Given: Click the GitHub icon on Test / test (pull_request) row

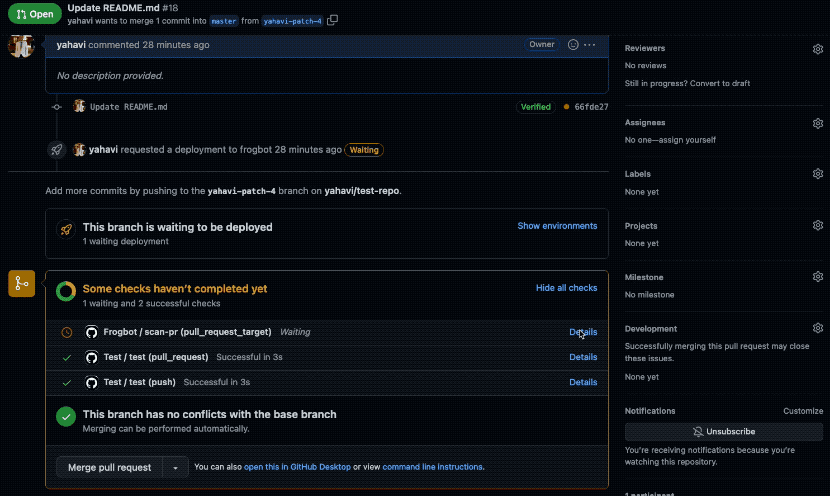Looking at the screenshot, I should (x=92, y=357).
